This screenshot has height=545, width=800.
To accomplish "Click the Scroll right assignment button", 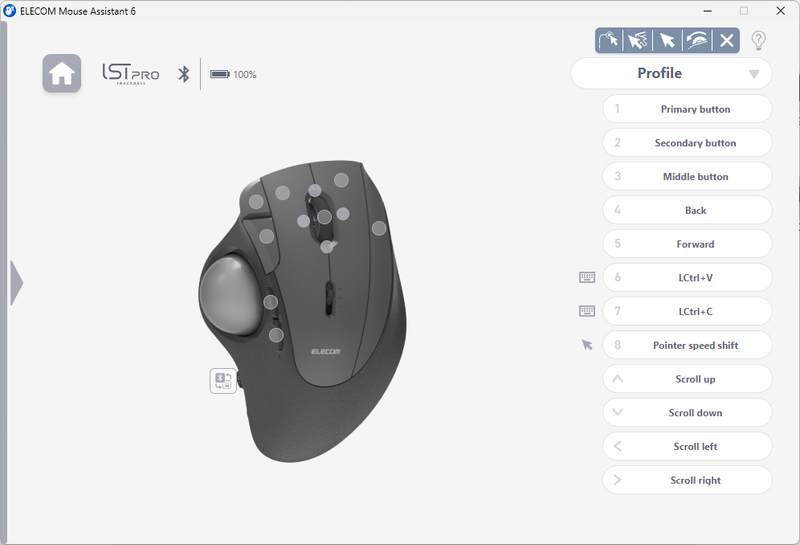I will coord(687,480).
